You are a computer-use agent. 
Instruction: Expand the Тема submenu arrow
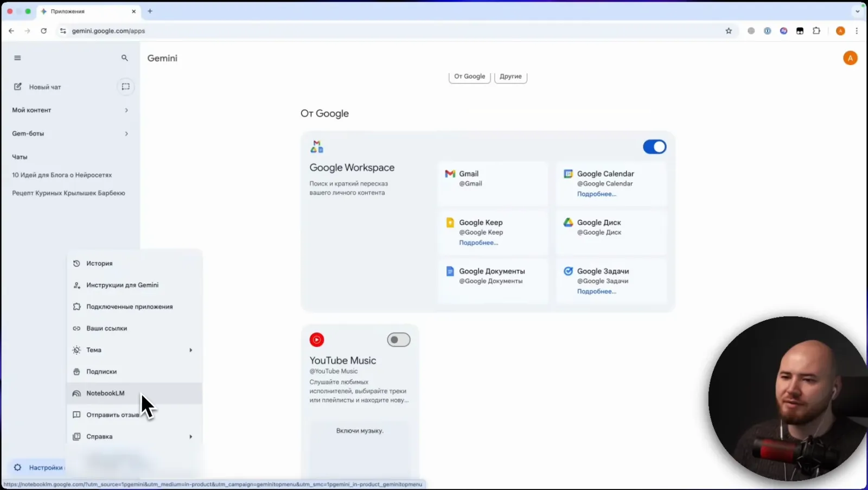coord(190,350)
